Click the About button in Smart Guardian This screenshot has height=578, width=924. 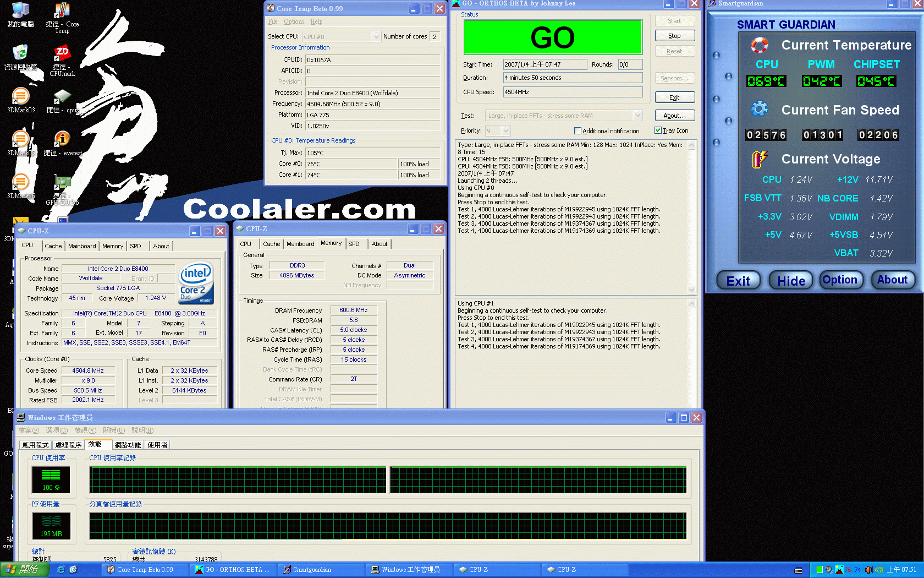tap(893, 280)
